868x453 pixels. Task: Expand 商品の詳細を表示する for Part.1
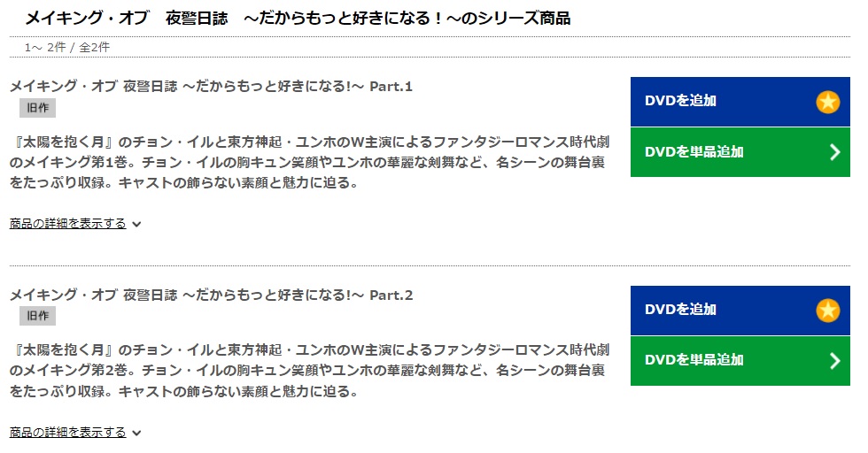pos(67,224)
